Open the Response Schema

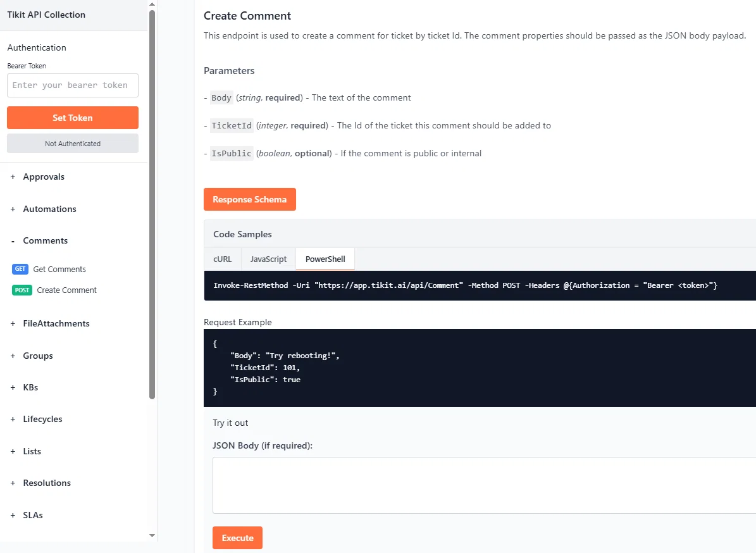coord(250,199)
